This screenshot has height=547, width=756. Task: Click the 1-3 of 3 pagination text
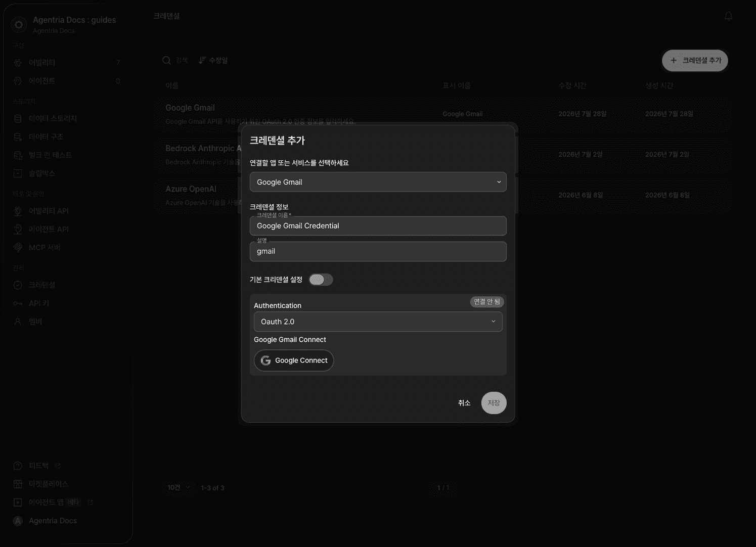[212, 488]
